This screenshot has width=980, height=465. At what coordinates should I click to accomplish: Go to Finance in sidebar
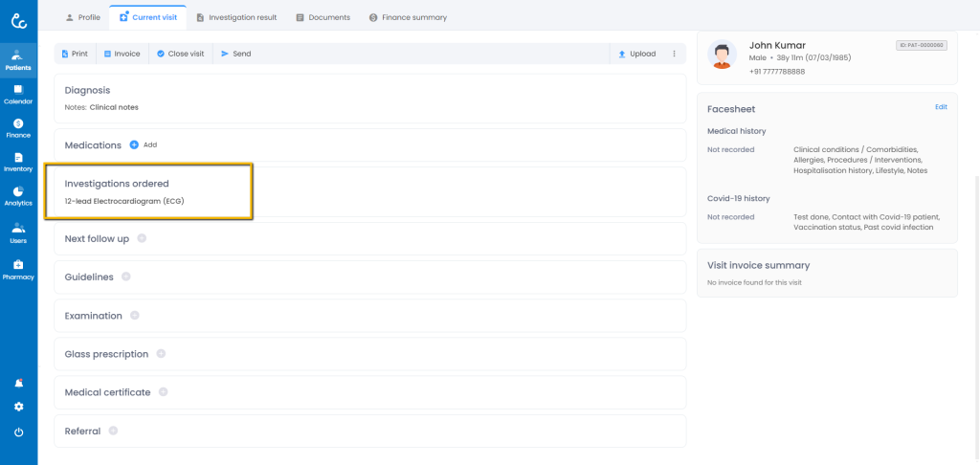[x=18, y=128]
